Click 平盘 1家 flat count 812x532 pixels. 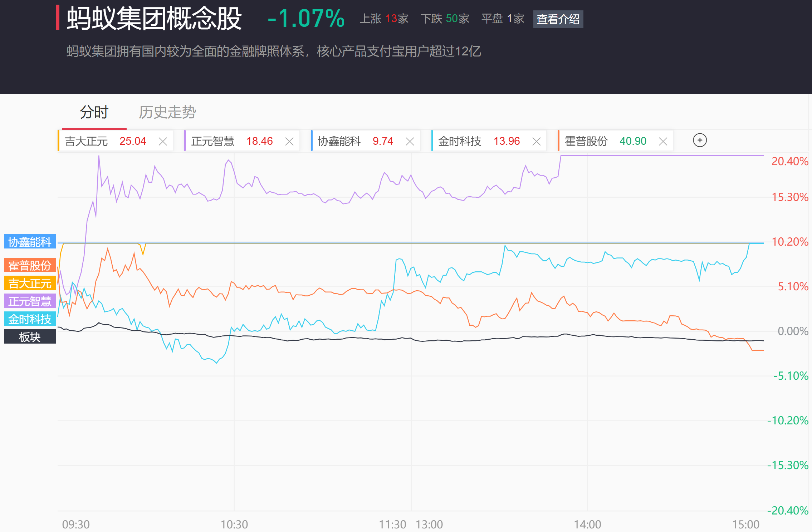pyautogui.click(x=503, y=19)
